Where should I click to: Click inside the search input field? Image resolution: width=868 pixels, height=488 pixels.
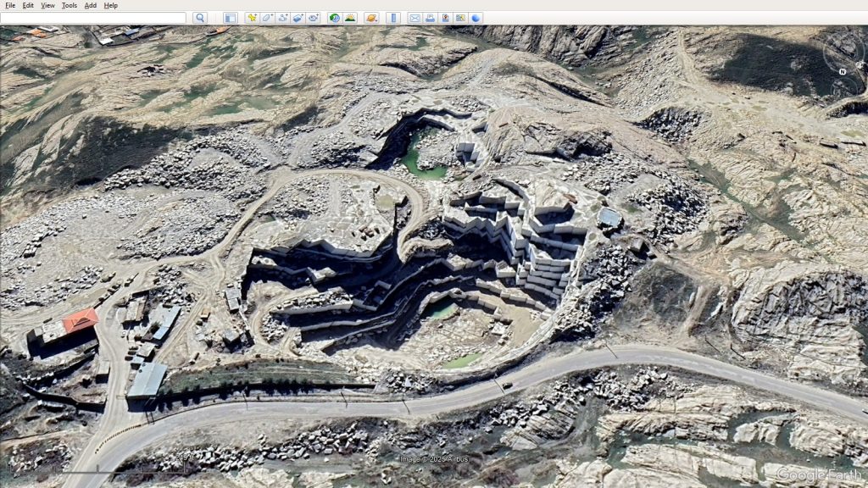tap(93, 18)
